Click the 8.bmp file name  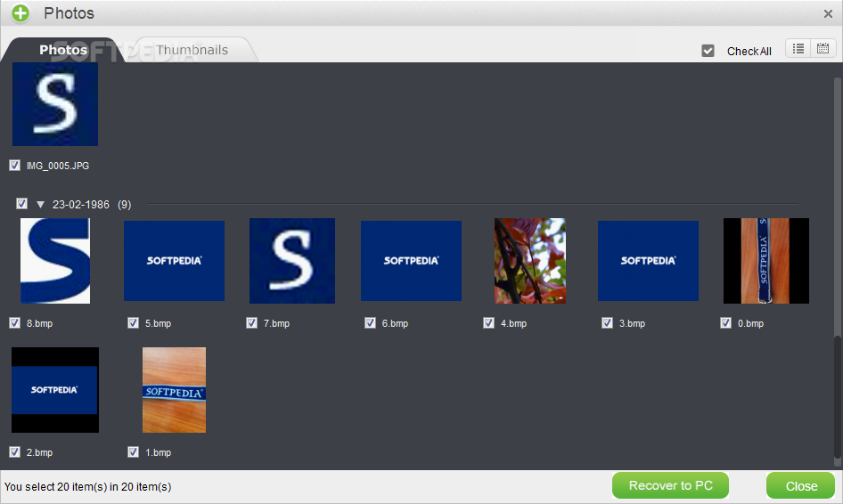pos(40,323)
